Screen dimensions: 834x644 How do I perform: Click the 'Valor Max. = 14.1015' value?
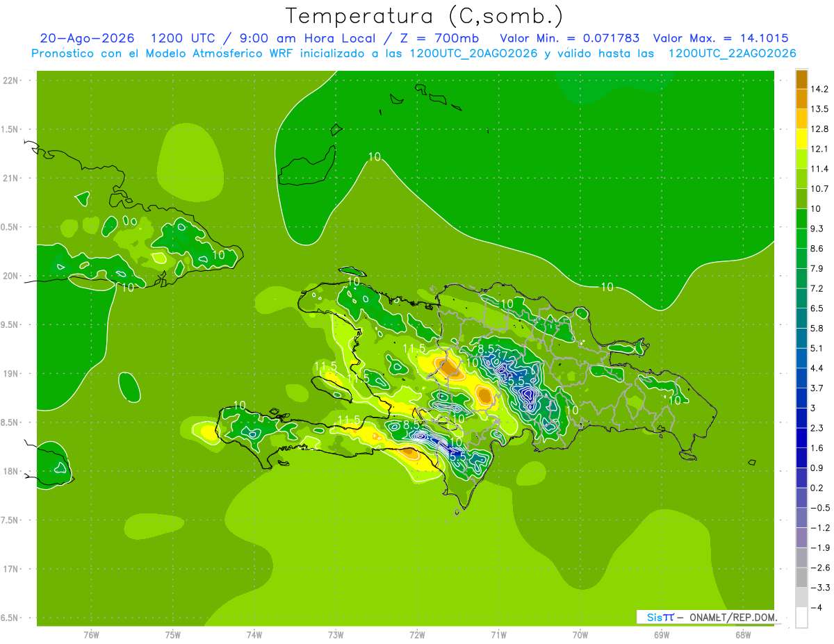(x=721, y=38)
